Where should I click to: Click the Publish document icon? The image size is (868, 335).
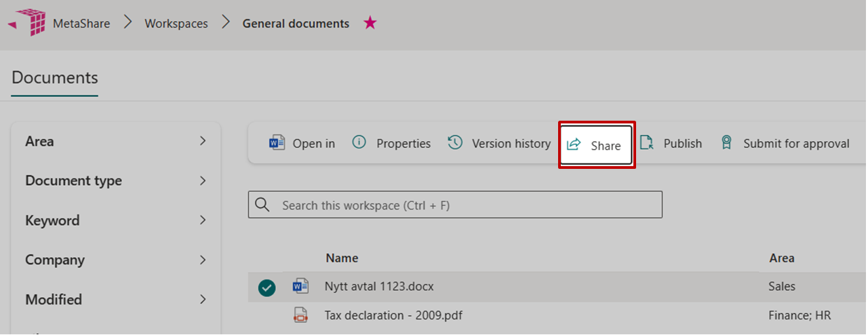pos(647,142)
